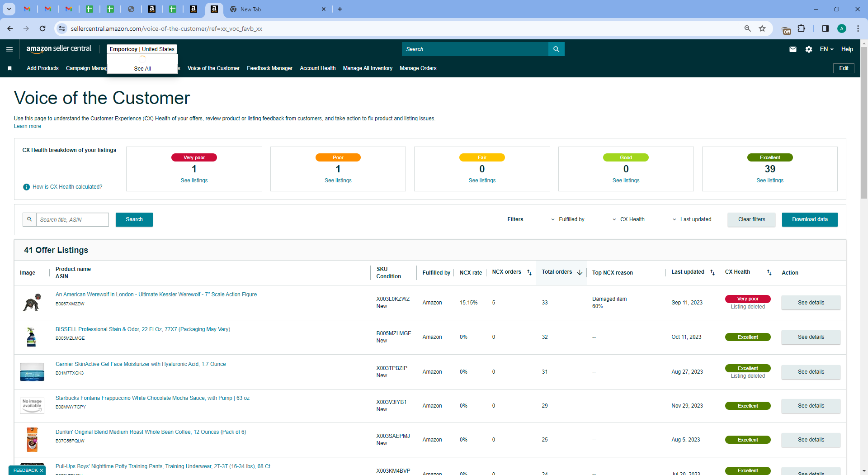Viewport: 868px width, 475px height.
Task: Click the Download data button
Action: 810,219
